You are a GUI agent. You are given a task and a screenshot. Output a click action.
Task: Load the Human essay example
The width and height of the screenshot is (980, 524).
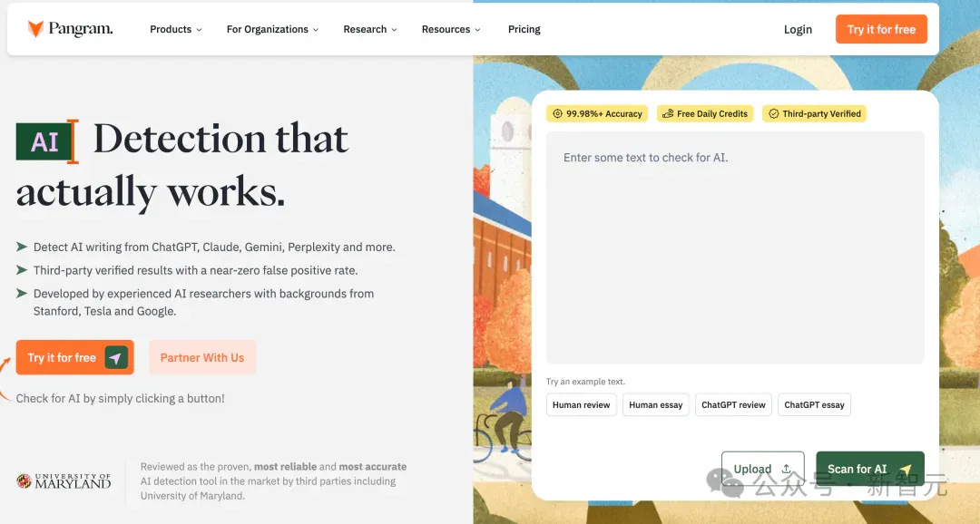click(x=656, y=404)
